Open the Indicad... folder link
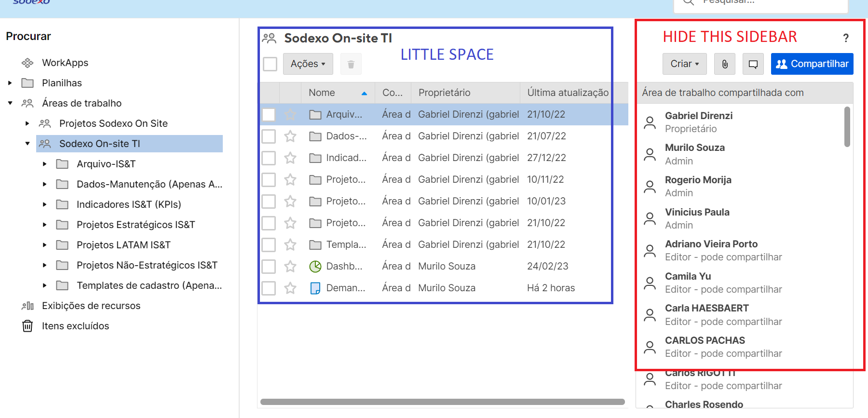Screen dimensions: 868x418 click(346, 158)
